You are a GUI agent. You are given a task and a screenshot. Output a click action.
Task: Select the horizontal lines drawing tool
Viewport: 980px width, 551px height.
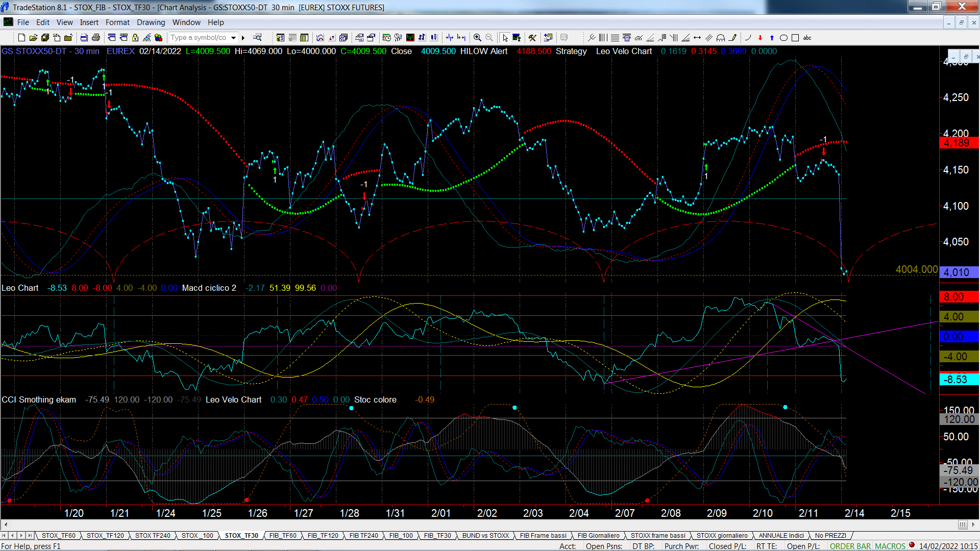(615, 38)
